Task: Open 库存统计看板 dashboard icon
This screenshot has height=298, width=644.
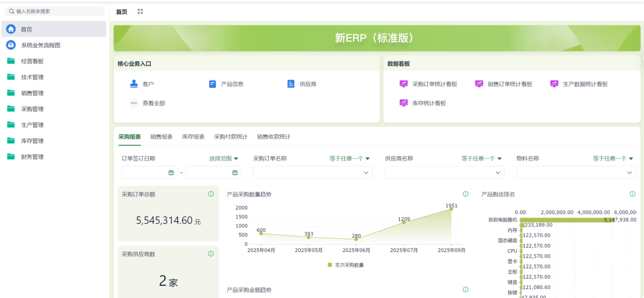Action: 404,103
